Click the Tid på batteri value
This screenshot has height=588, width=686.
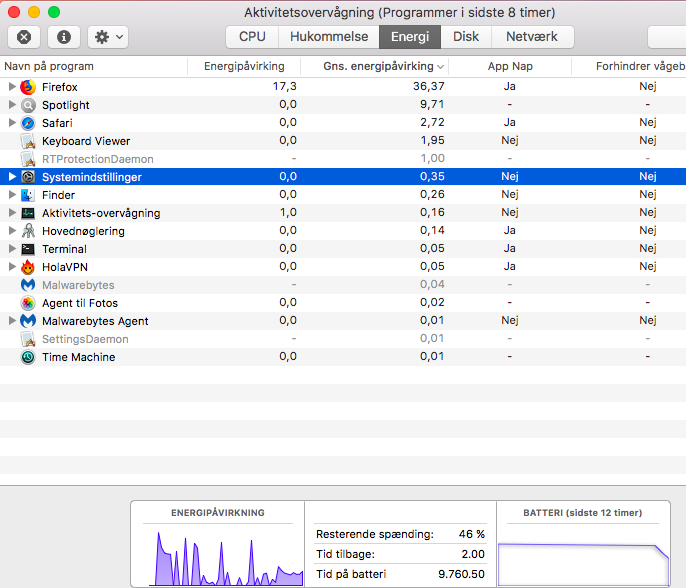pos(461,574)
